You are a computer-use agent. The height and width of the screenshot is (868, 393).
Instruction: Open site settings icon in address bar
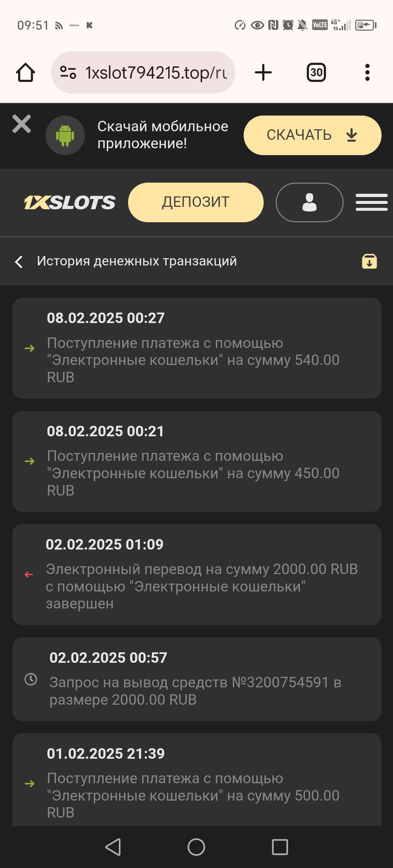tap(68, 72)
